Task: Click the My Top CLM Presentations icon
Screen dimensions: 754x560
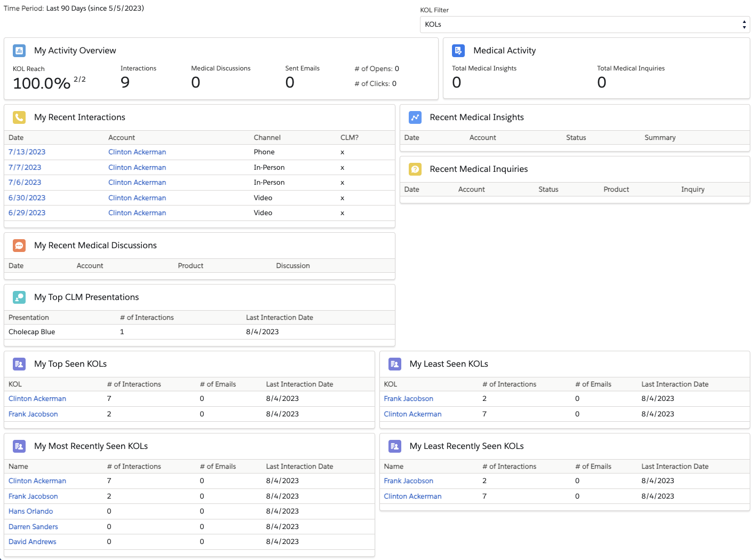Action: (19, 297)
